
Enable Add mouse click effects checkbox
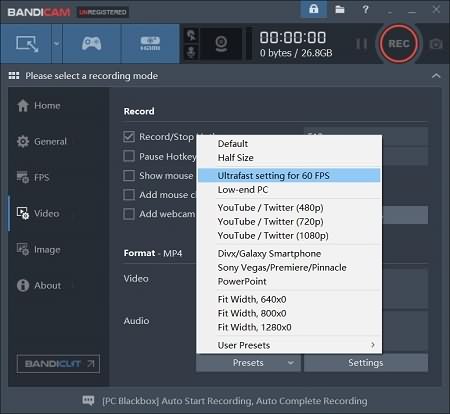tap(129, 195)
